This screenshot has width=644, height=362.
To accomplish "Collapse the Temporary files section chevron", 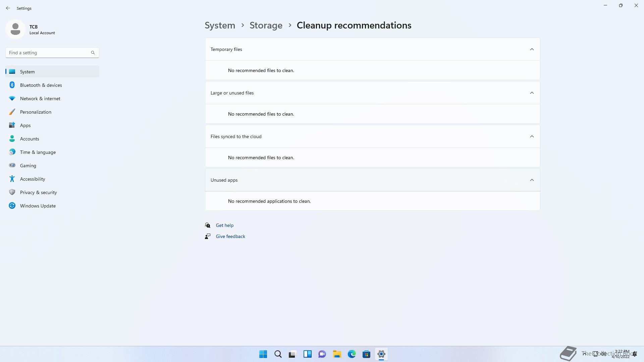I will tap(532, 49).
